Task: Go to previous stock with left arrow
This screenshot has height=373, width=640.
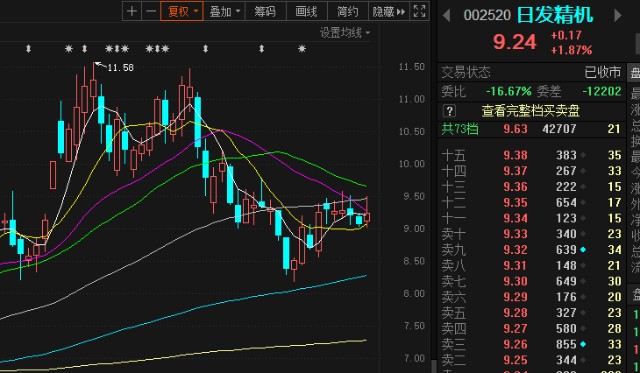Action: tap(446, 16)
